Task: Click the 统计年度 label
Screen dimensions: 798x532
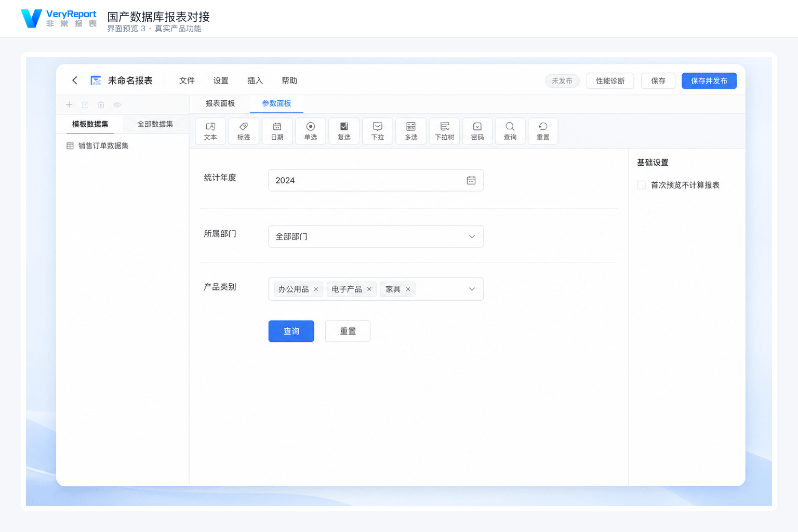Action: (220, 178)
